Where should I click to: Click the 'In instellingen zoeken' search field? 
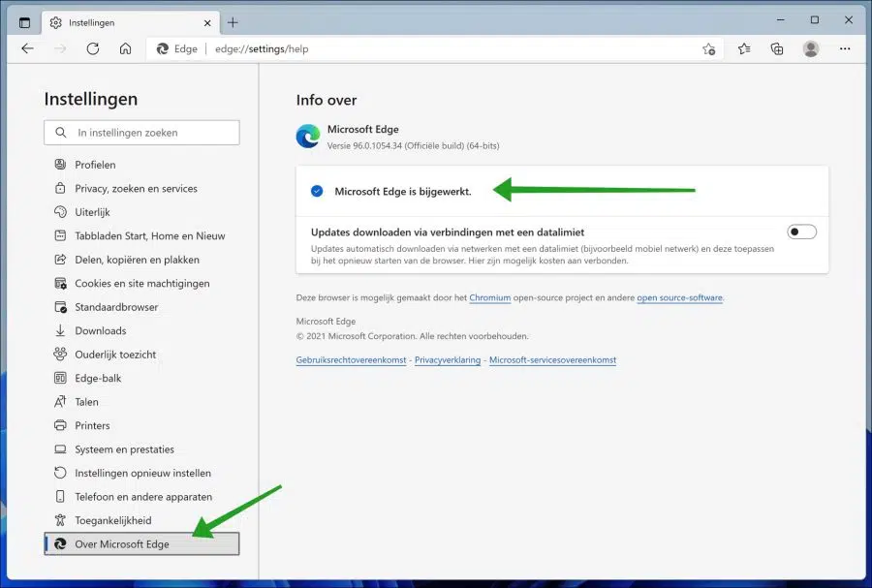click(x=141, y=133)
